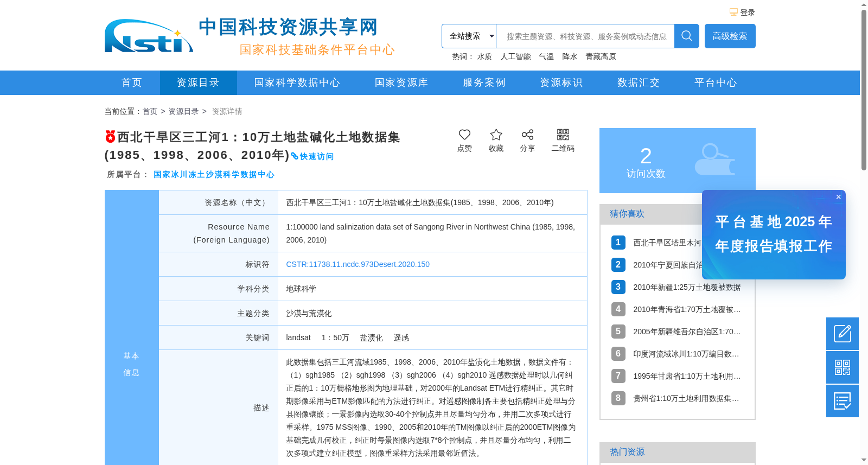Screen dimensions: 868x465
Task: Open 国家冰川冻土沙漠科学数据中心 platform link
Action: (x=214, y=175)
